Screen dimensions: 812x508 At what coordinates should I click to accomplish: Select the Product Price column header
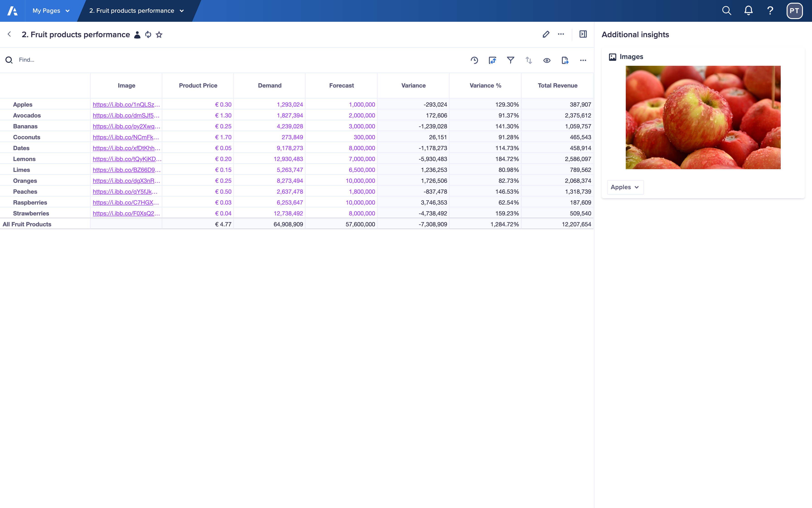click(x=198, y=85)
